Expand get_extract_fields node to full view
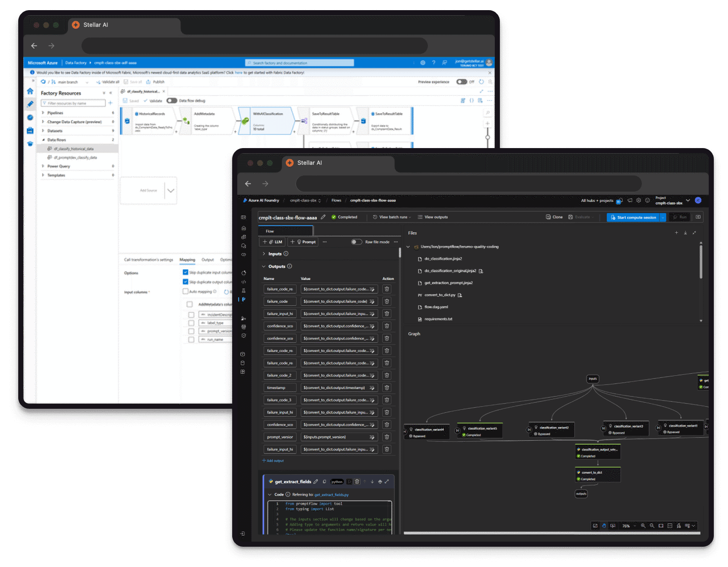 click(x=387, y=482)
